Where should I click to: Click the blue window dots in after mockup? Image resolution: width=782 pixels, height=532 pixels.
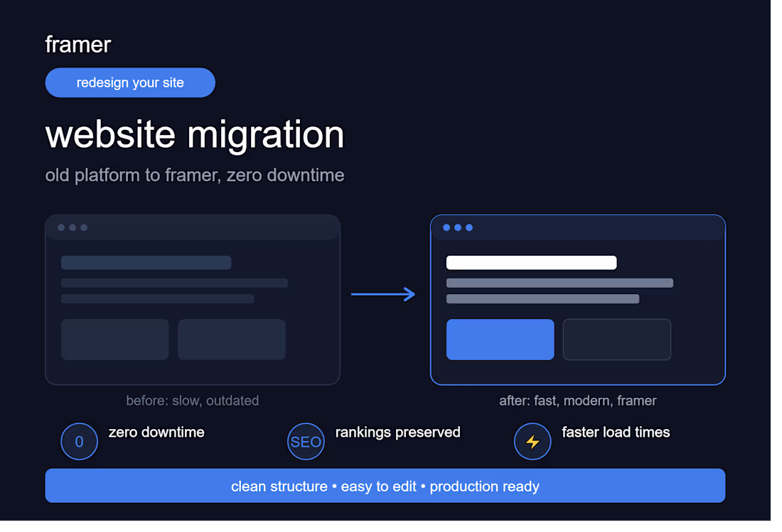[458, 227]
